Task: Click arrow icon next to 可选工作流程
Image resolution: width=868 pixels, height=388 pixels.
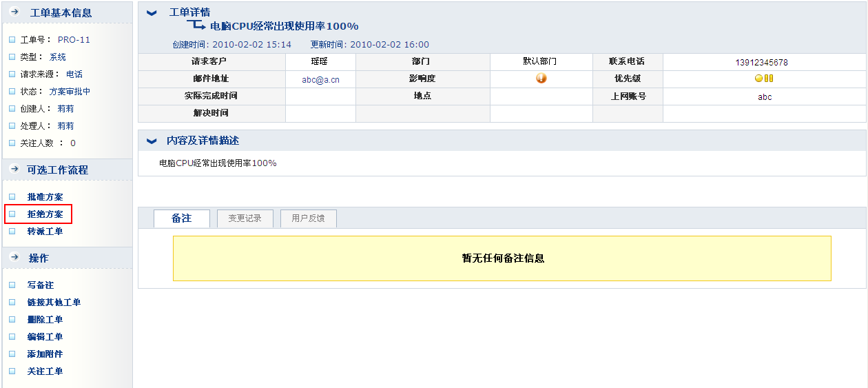Action: coord(14,170)
